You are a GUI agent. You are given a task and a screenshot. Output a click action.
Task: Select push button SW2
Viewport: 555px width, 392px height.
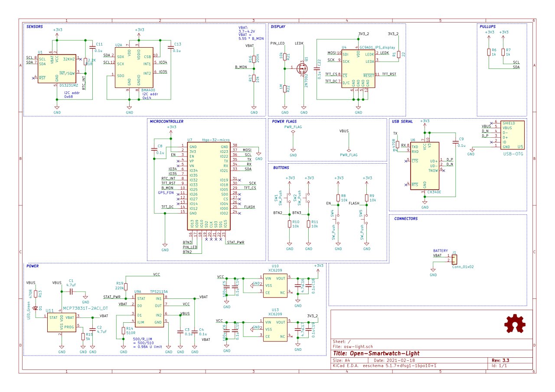(308, 199)
